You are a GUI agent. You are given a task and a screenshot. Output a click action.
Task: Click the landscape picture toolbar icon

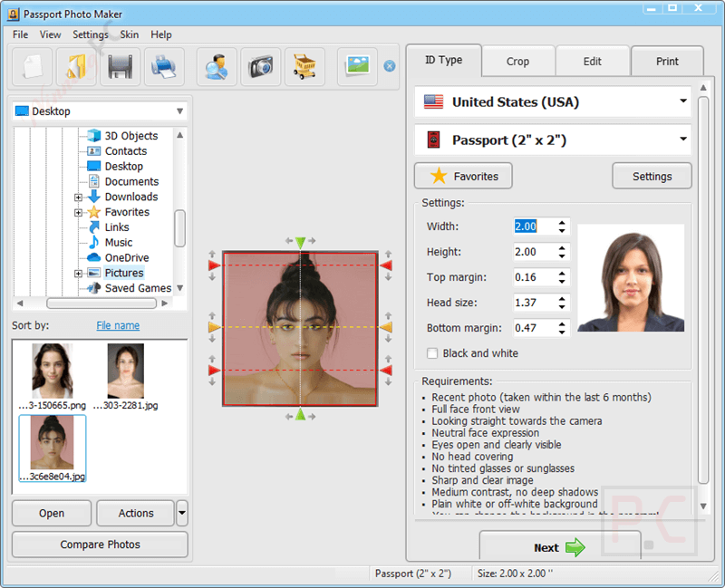point(357,67)
